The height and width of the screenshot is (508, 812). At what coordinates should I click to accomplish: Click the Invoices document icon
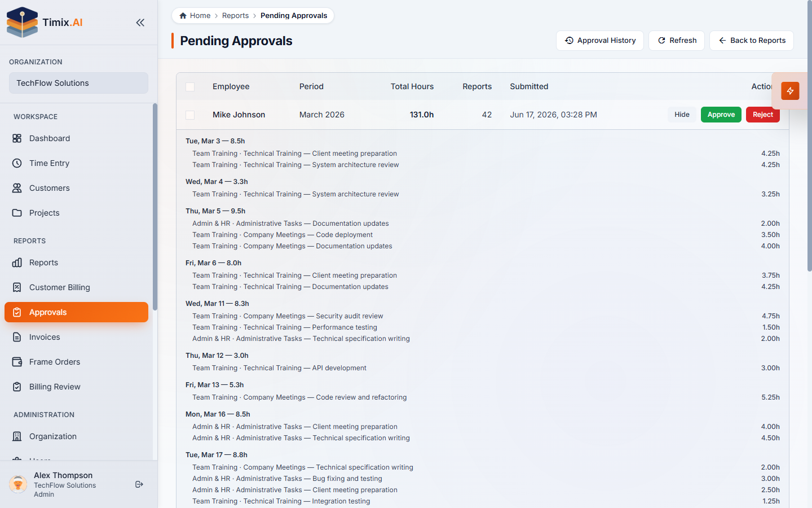[17, 337]
